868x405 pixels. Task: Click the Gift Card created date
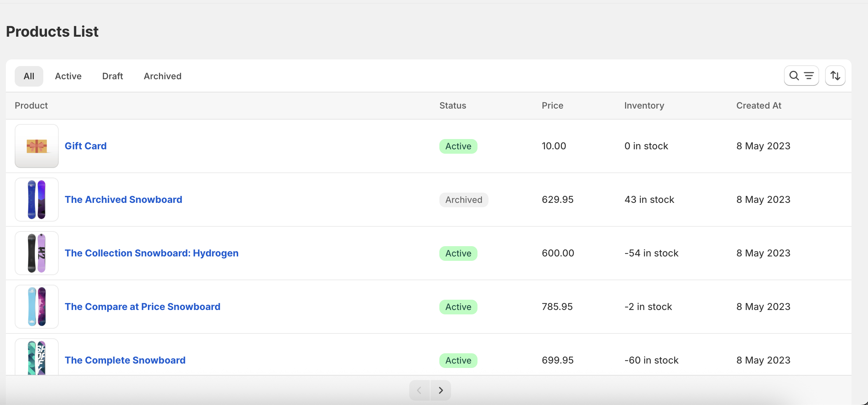click(x=763, y=146)
